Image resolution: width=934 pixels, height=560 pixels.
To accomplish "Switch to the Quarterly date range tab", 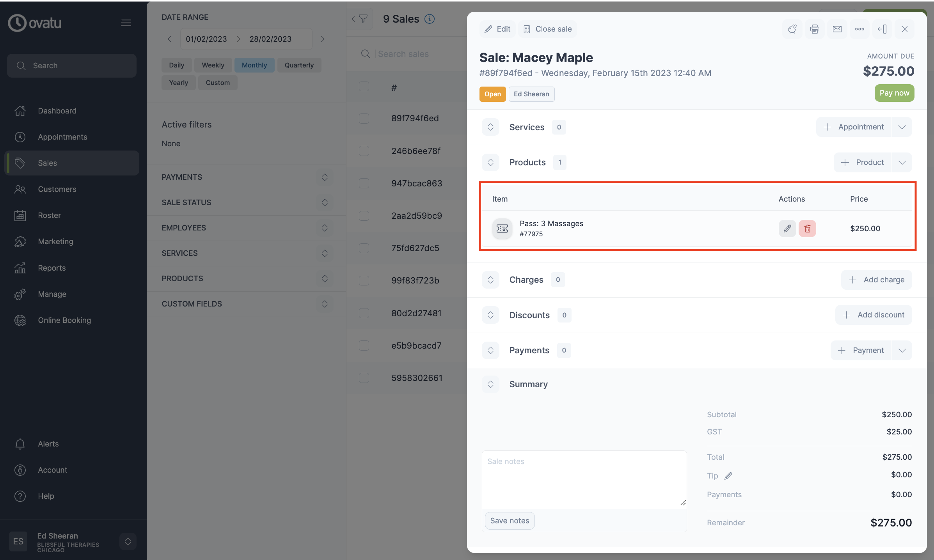I will (299, 65).
